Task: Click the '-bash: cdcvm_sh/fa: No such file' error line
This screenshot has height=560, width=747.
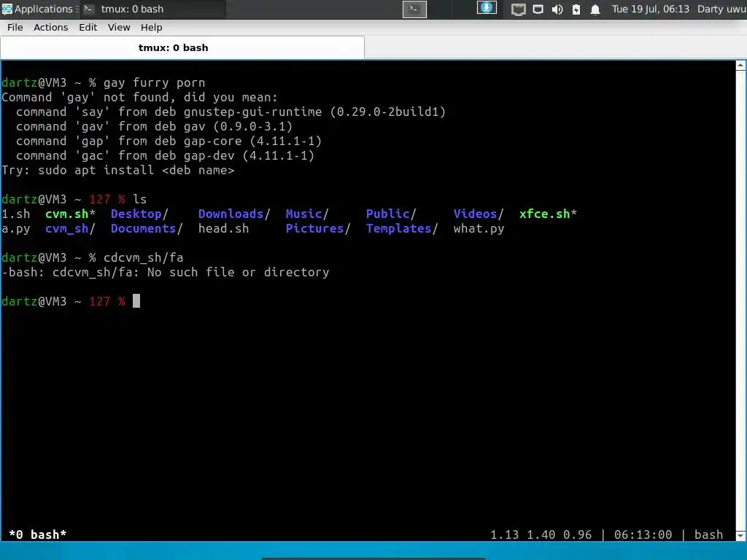Action: tap(166, 273)
